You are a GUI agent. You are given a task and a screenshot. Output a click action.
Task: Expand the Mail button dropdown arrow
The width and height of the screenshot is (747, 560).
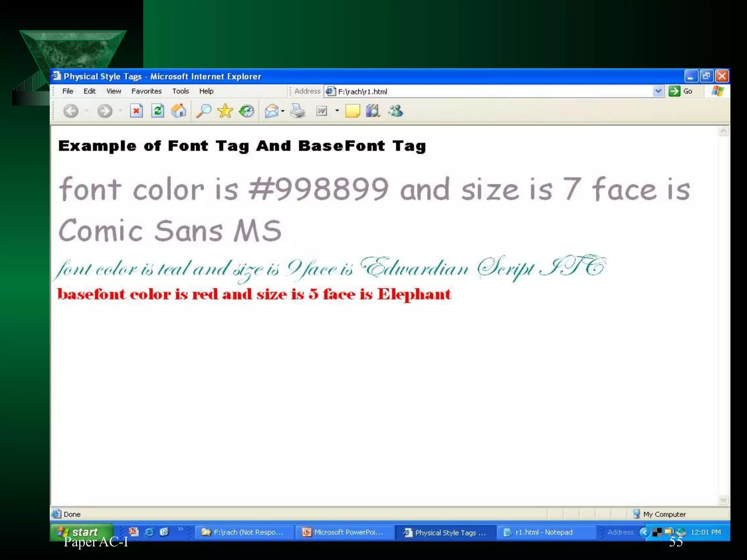283,111
